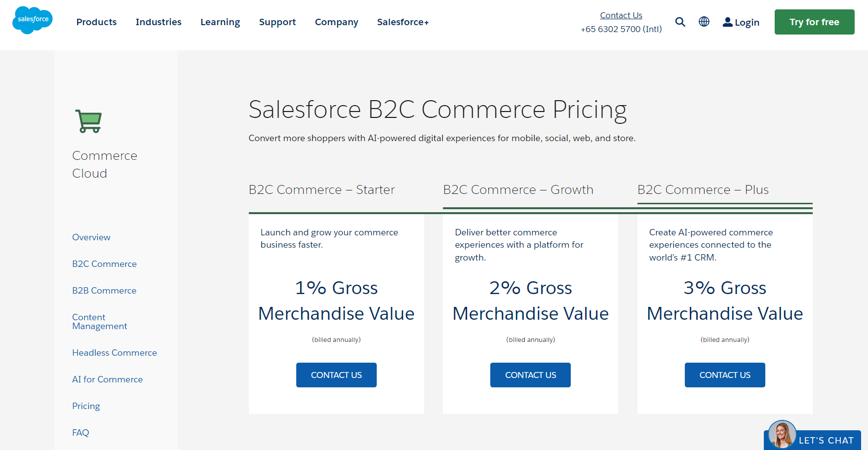Click Contact Us under Growth plan
The image size is (868, 450).
click(530, 375)
